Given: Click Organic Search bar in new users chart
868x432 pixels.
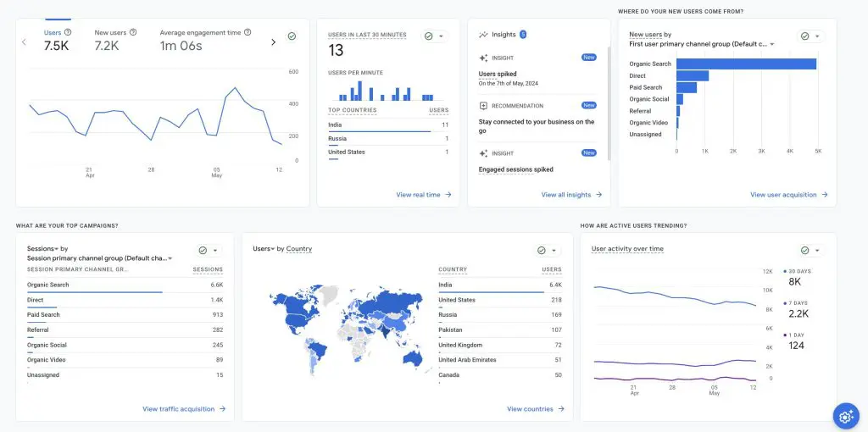Looking at the screenshot, I should (746, 64).
